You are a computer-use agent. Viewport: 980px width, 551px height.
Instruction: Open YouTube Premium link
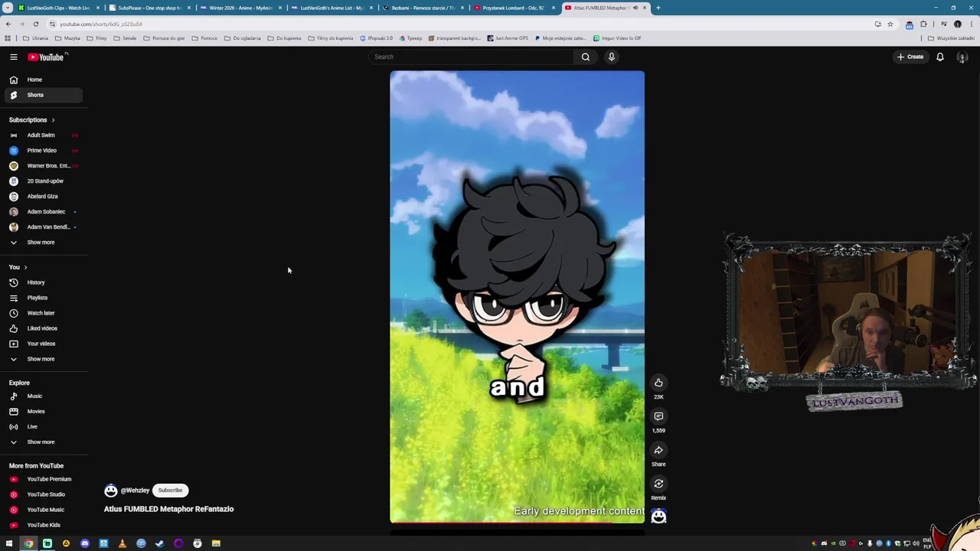click(x=43, y=479)
